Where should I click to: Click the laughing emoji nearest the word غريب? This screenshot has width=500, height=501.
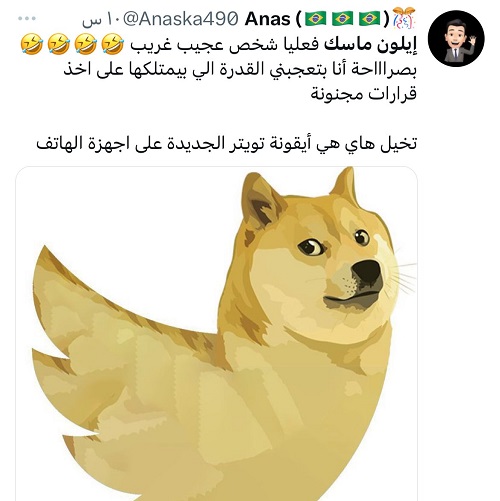coord(112,44)
